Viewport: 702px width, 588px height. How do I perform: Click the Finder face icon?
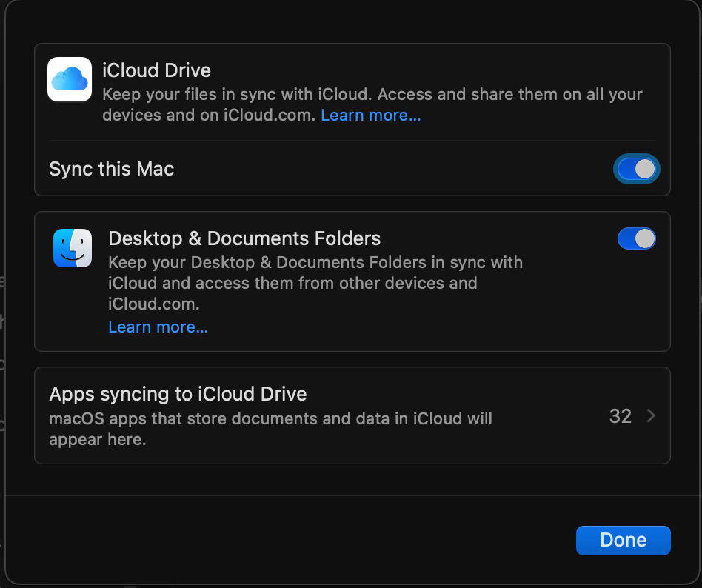point(73,248)
